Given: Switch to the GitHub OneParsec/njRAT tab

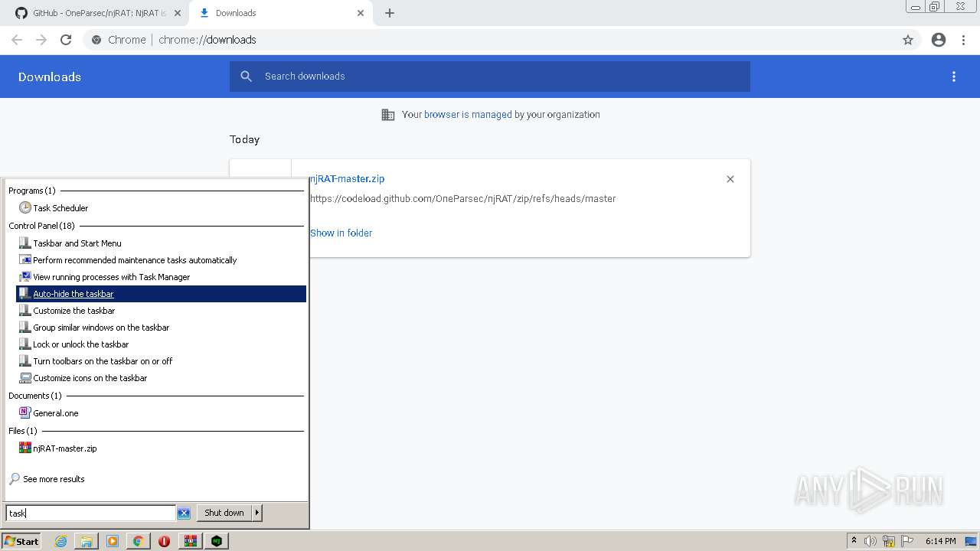Looking at the screenshot, I should click(x=98, y=13).
